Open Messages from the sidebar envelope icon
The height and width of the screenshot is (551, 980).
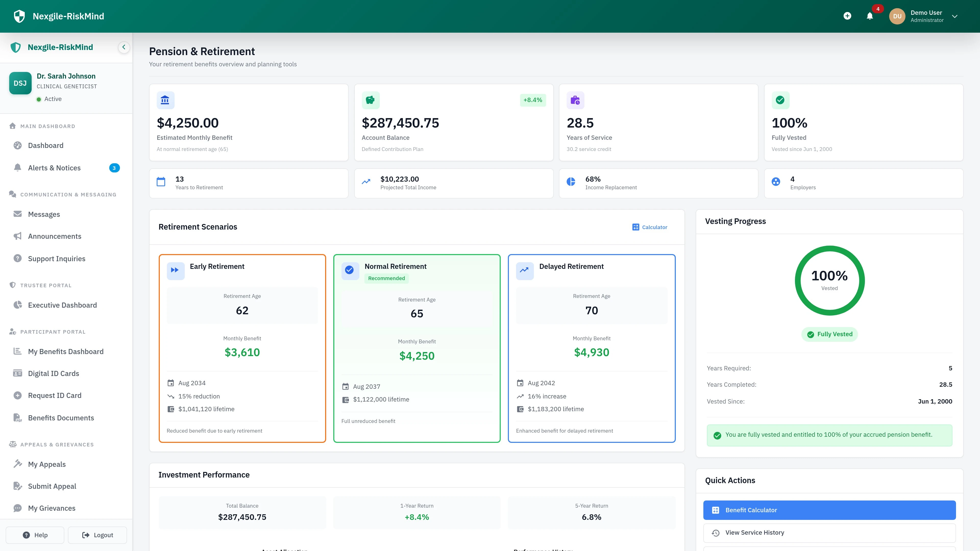tap(18, 214)
